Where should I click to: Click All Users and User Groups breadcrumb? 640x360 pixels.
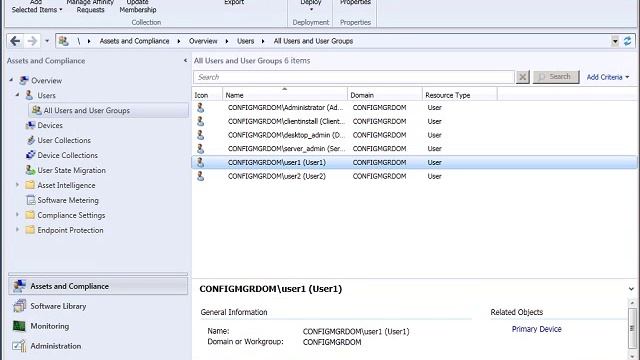point(313,41)
